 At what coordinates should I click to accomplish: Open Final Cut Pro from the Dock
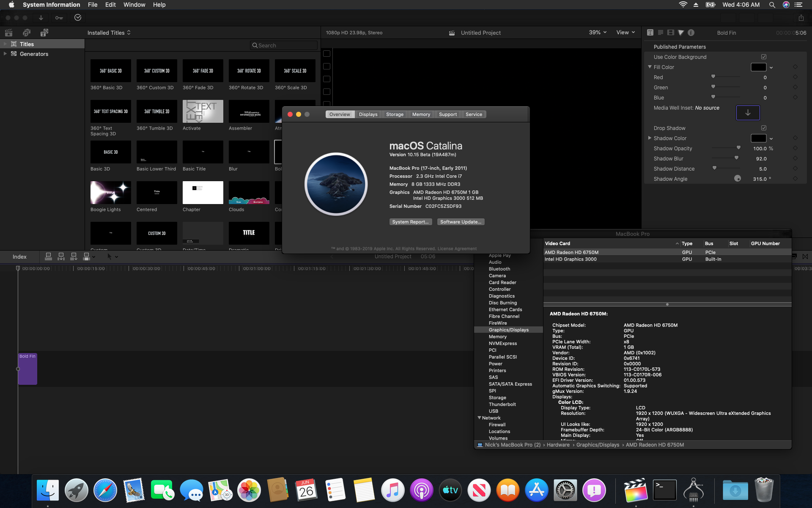pos(636,490)
